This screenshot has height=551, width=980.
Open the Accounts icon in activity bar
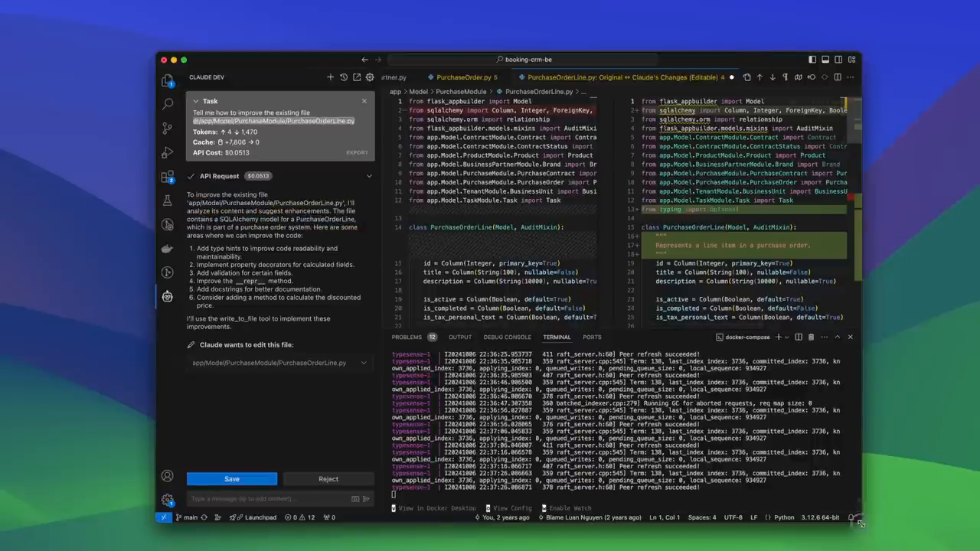click(x=167, y=476)
